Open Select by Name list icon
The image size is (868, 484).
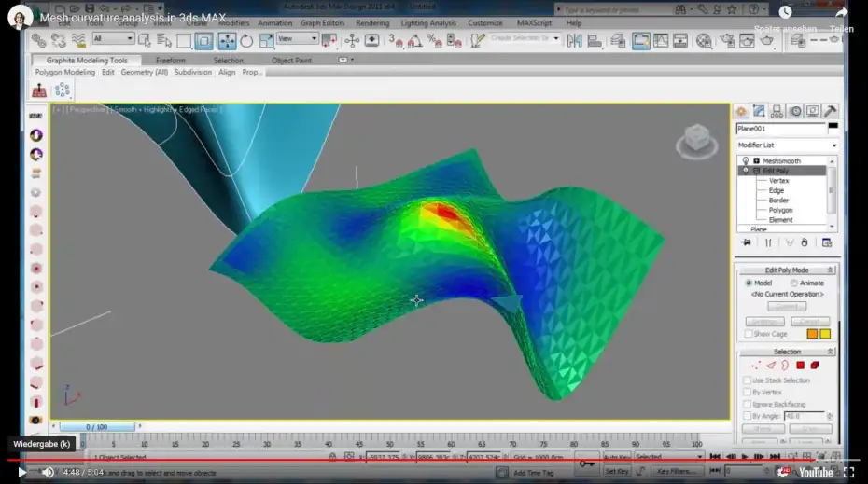tap(164, 40)
